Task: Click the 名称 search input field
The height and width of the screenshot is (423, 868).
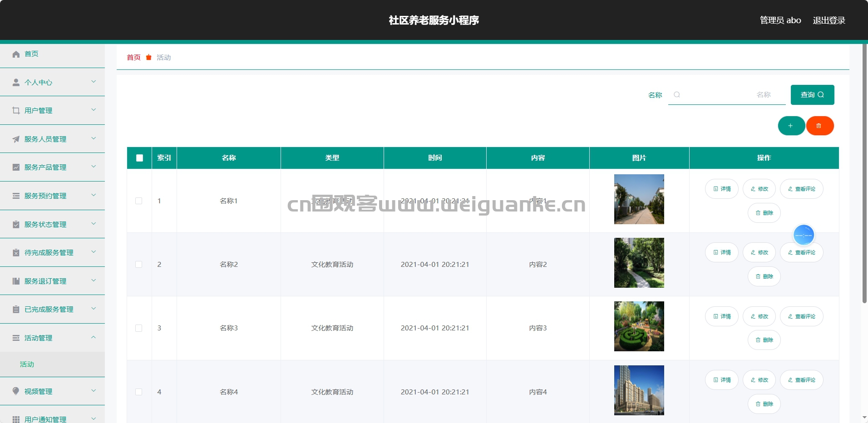Action: 727,94
